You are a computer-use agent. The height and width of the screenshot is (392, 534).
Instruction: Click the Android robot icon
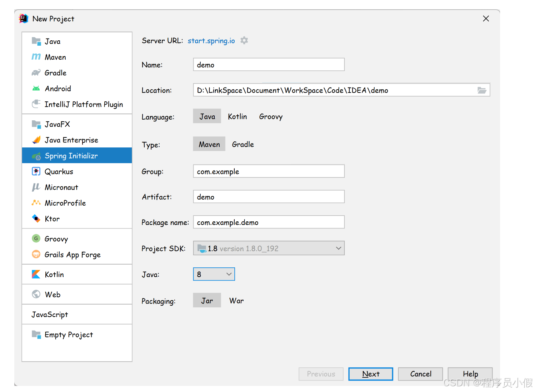36,89
